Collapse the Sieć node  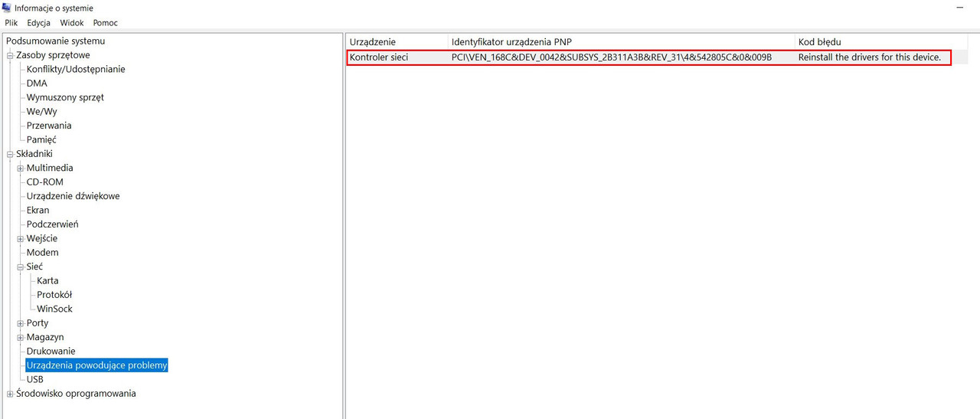coord(21,267)
